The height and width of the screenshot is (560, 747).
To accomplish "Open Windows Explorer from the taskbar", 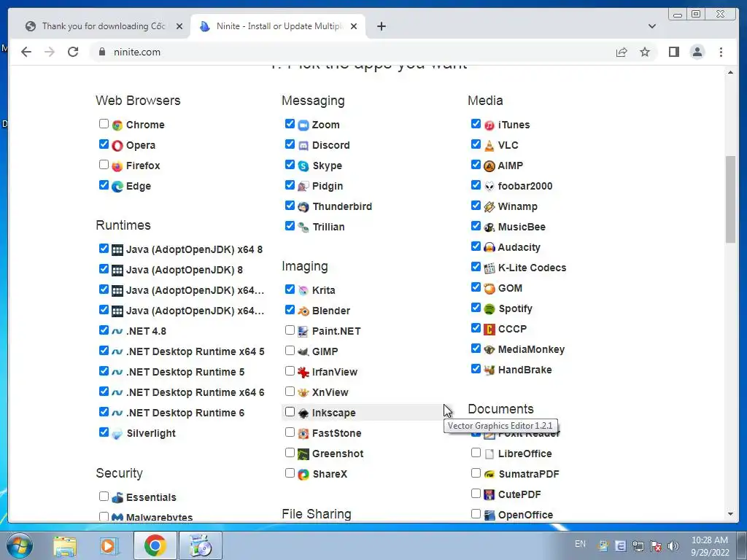I will coord(64,545).
